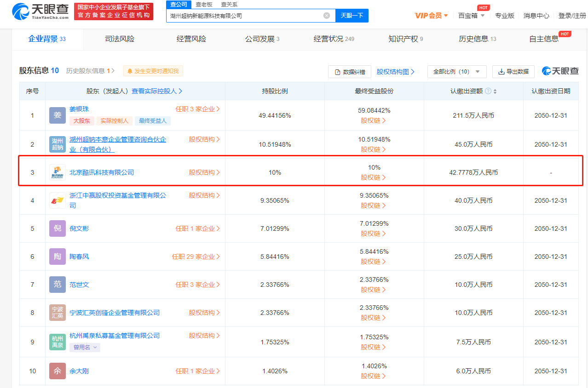Click 查看实际控股人 link

pos(157,91)
